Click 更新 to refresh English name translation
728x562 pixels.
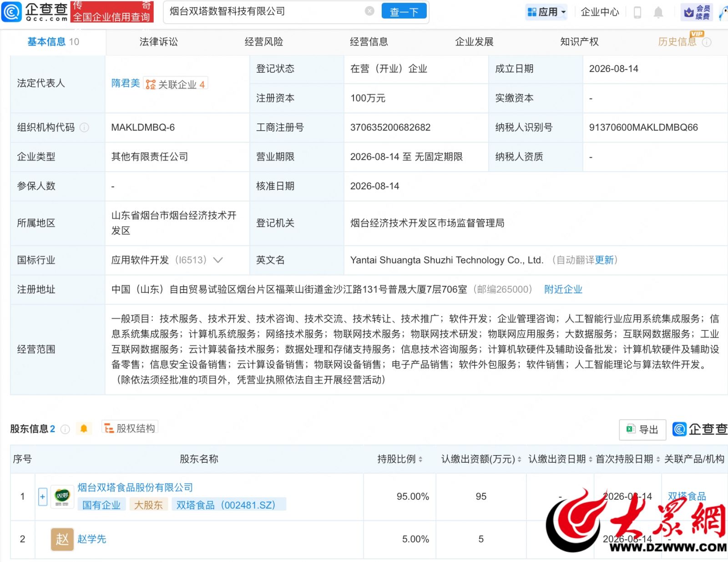click(604, 260)
